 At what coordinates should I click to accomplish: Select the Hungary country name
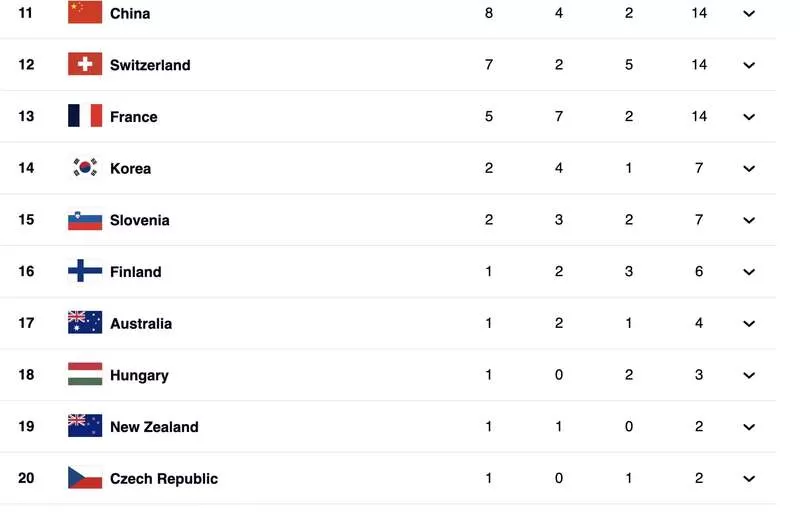pos(139,375)
